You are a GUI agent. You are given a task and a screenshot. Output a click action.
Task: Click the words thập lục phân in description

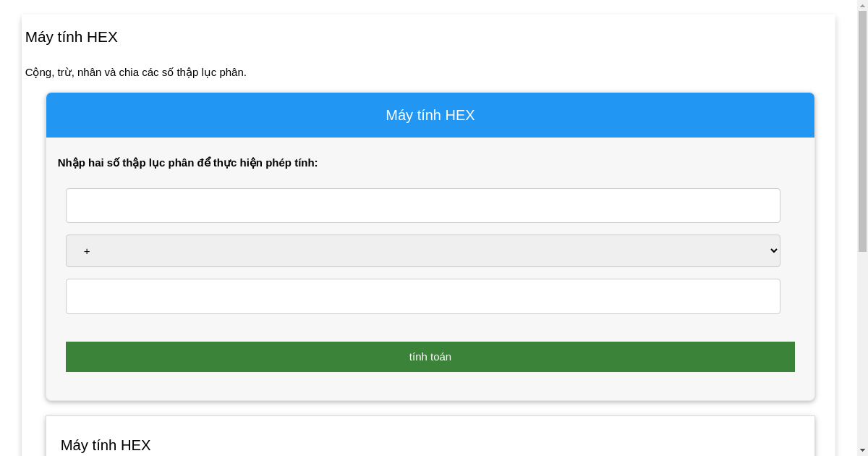pos(211,72)
